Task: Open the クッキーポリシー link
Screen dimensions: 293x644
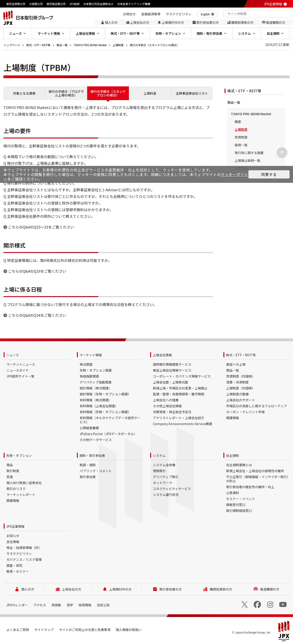Action: click(234, 175)
